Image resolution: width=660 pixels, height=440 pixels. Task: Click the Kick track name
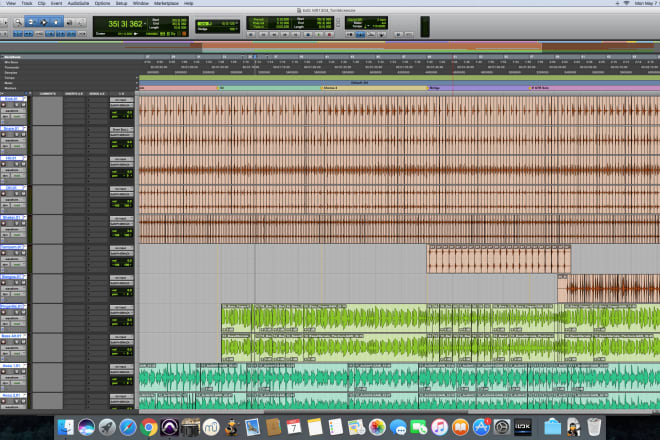pyautogui.click(x=12, y=99)
